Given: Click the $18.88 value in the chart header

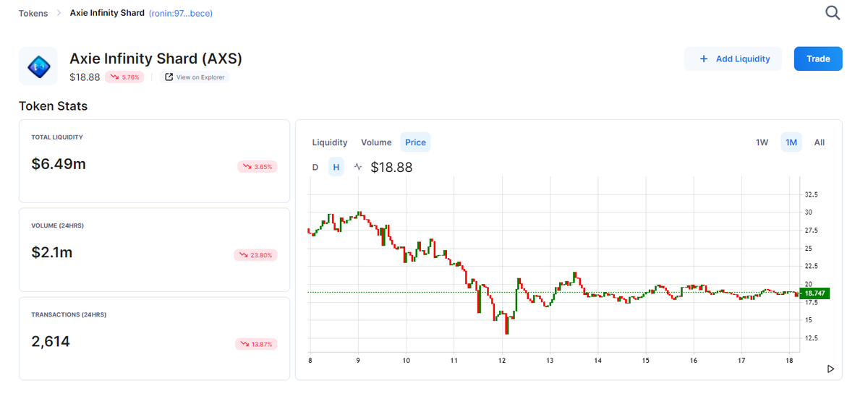Looking at the screenshot, I should (391, 168).
